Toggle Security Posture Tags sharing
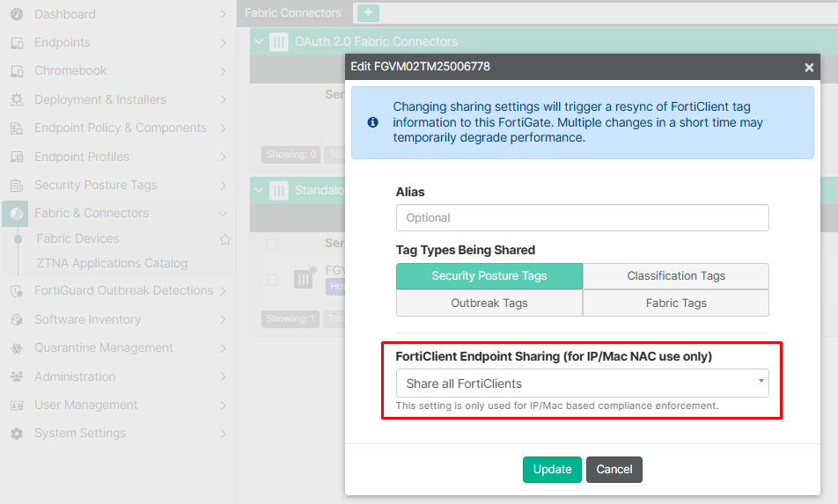838x504 pixels. click(x=489, y=276)
